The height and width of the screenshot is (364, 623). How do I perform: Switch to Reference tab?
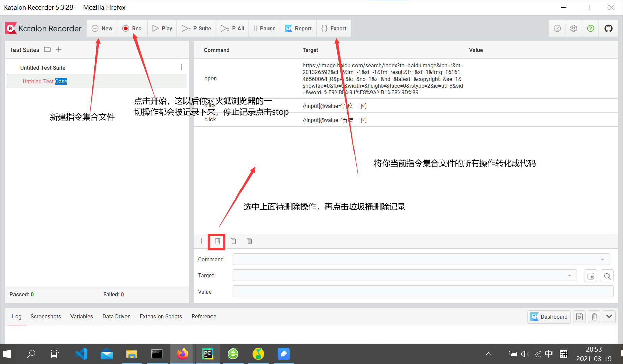click(x=204, y=316)
